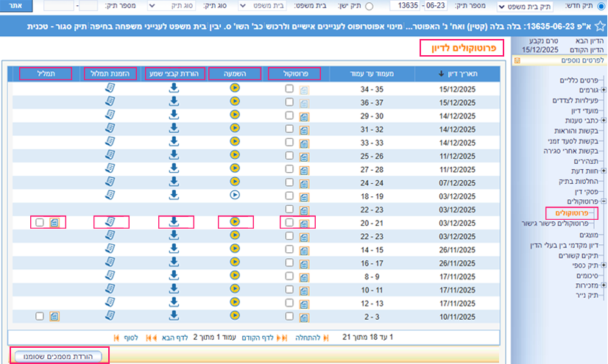Open פרוטוקולים פישור גישור in the sidebar
The image size is (608, 364).
point(555,224)
